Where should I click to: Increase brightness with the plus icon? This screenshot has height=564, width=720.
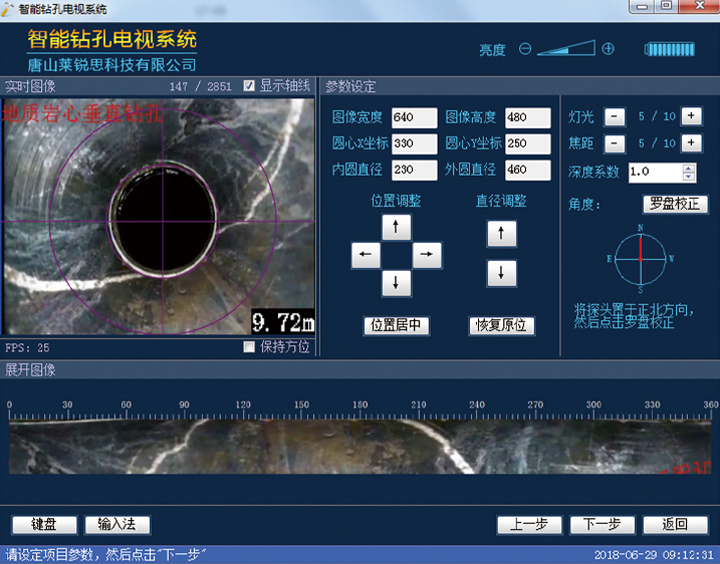click(608, 49)
